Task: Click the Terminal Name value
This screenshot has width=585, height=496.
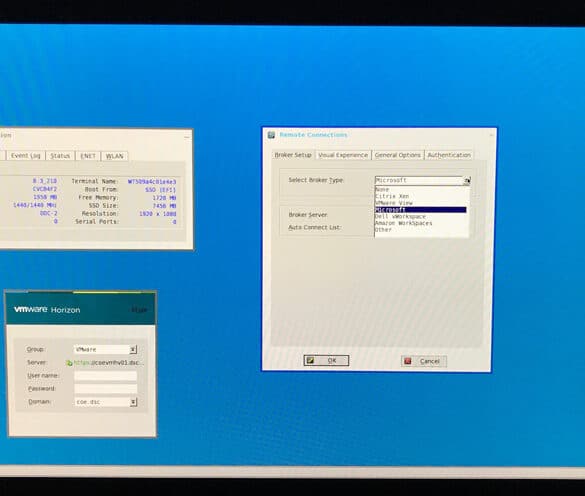Action: [x=152, y=182]
